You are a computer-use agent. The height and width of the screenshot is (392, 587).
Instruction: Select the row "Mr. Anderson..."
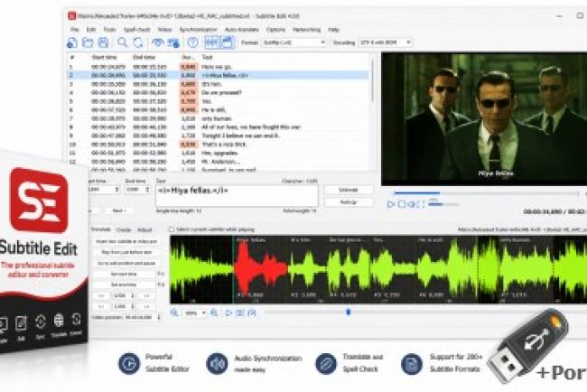coord(219,162)
